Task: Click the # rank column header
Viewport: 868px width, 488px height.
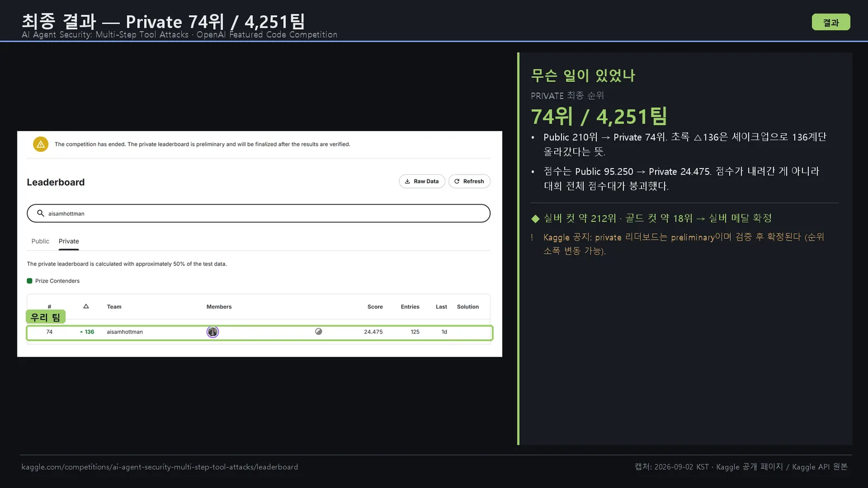Action: [x=49, y=307]
